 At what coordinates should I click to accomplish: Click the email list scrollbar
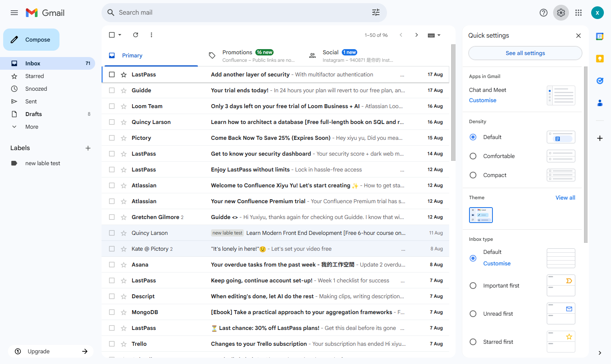click(x=453, y=103)
